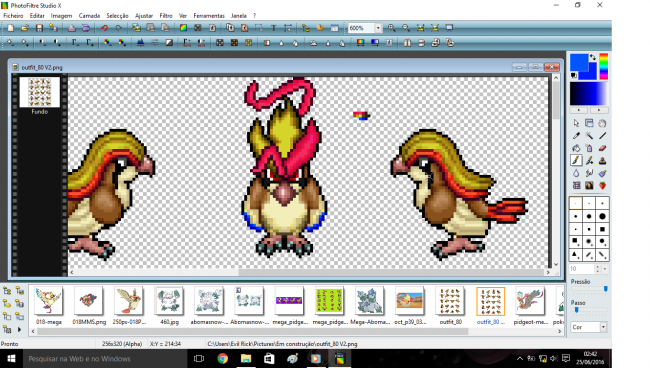
Task: Open the Editar menu
Action: point(37,16)
